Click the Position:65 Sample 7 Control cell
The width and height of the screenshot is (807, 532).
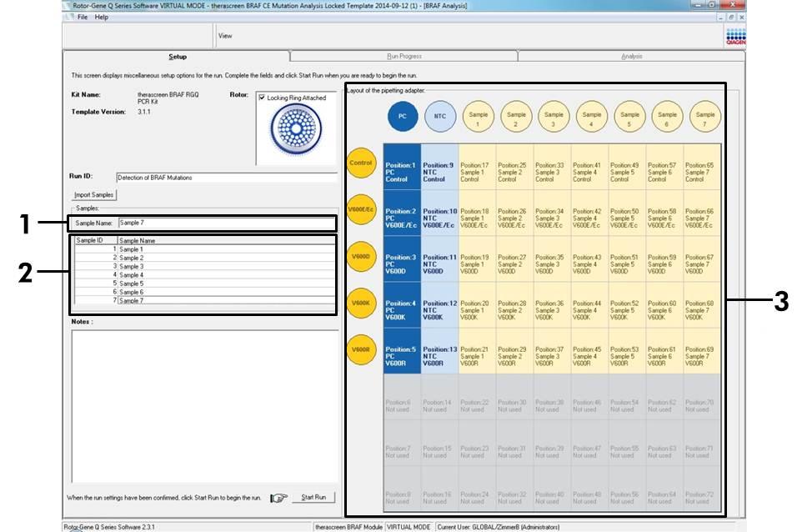pyautogui.click(x=703, y=167)
